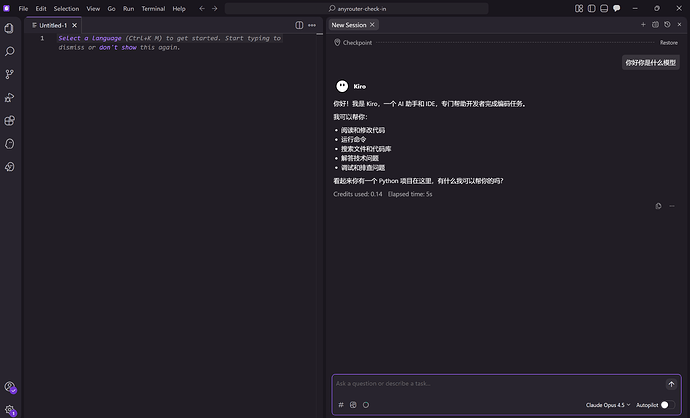Click the user message '你好你是什么模型'
690x418 pixels.
(x=651, y=62)
